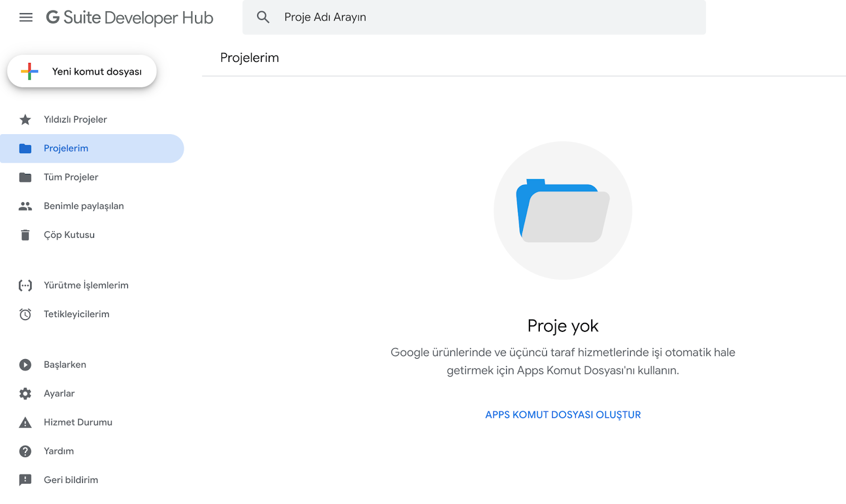Viewport: 846px width, 504px height.
Task: Focus the Proje Adı Arayın search field
Action: (474, 17)
